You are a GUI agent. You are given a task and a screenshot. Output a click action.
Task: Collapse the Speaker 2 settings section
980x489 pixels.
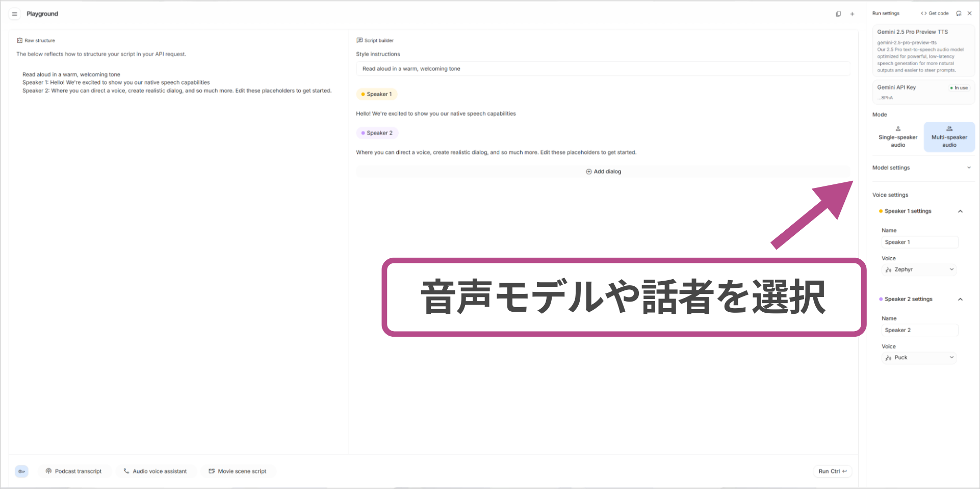click(x=961, y=299)
